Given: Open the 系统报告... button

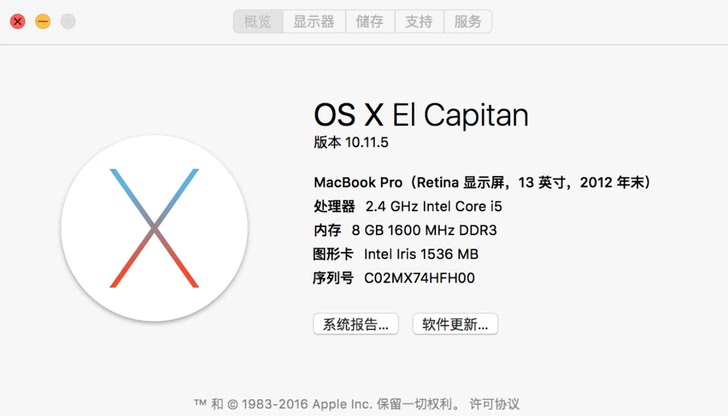Looking at the screenshot, I should point(356,324).
